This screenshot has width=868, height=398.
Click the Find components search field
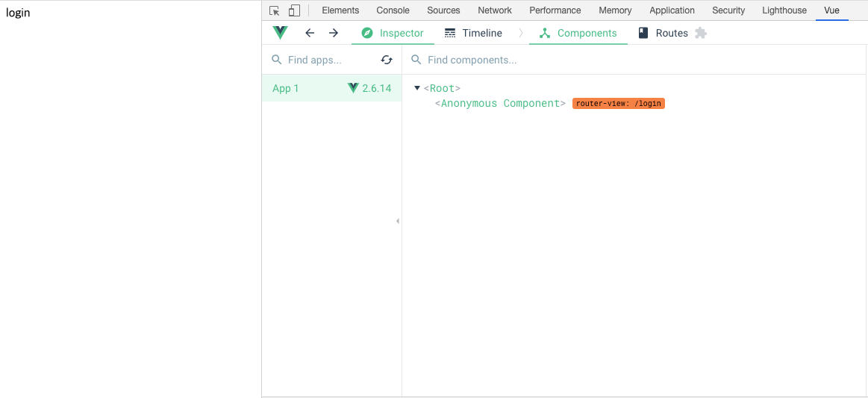tap(634, 60)
